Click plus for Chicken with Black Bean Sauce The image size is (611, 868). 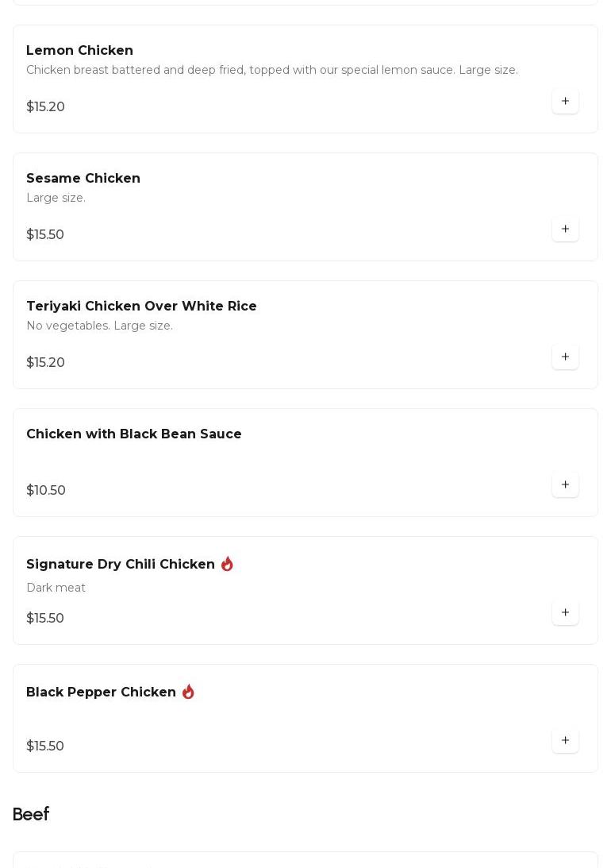565,485
